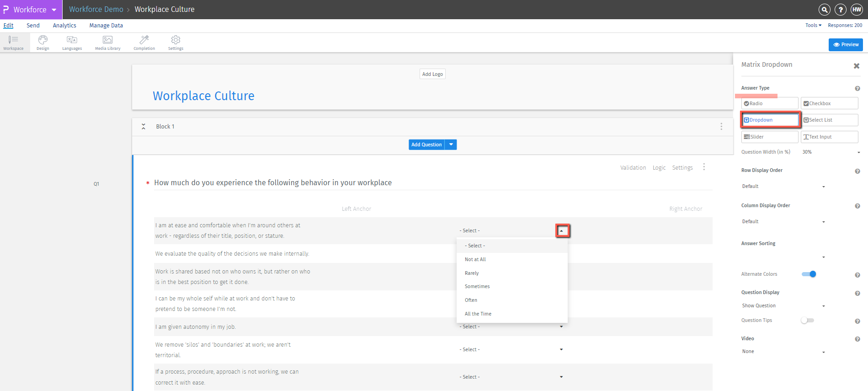Open the Manage Data tab
Viewport: 868px width, 391px height.
point(106,26)
